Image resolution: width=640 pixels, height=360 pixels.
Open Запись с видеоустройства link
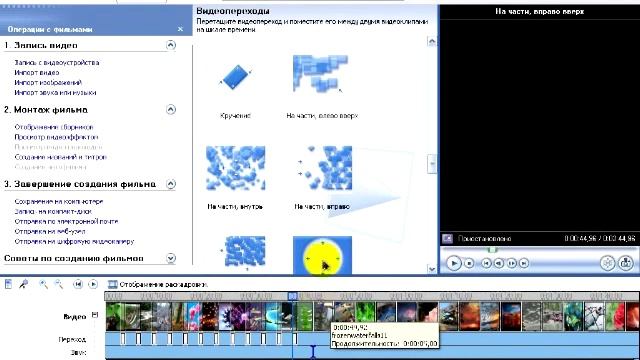coord(57,62)
